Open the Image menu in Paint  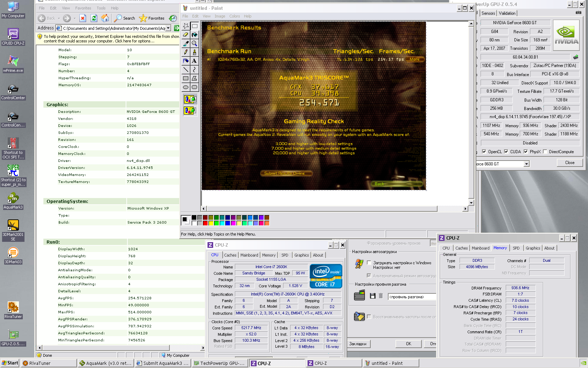220,16
